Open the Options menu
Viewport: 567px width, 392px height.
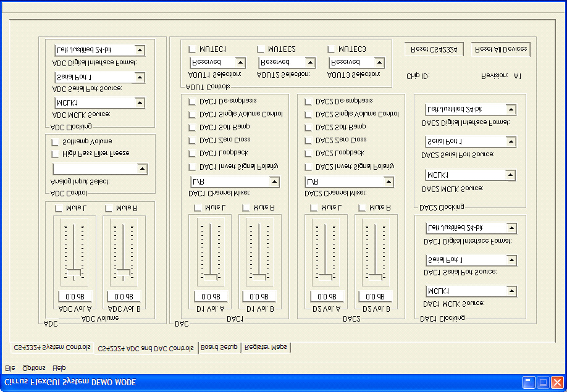tap(33, 367)
